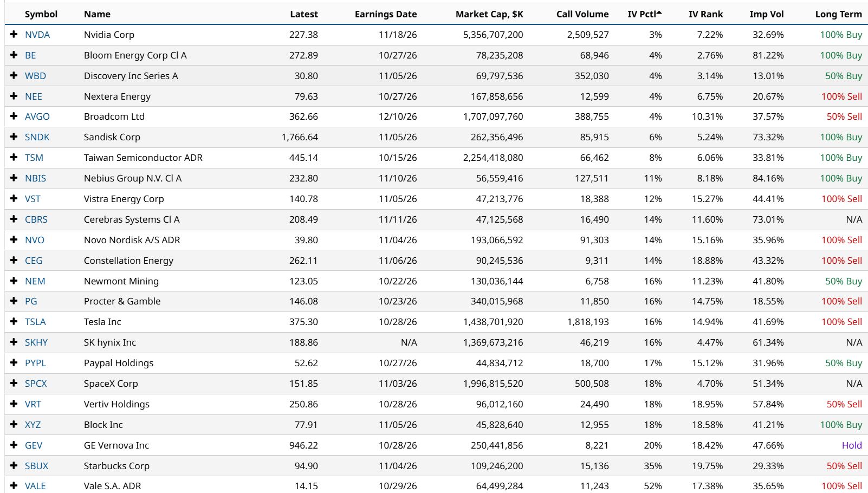The image size is (868, 493).
Task: Click the plus icon beside WBD
Action: pos(14,75)
